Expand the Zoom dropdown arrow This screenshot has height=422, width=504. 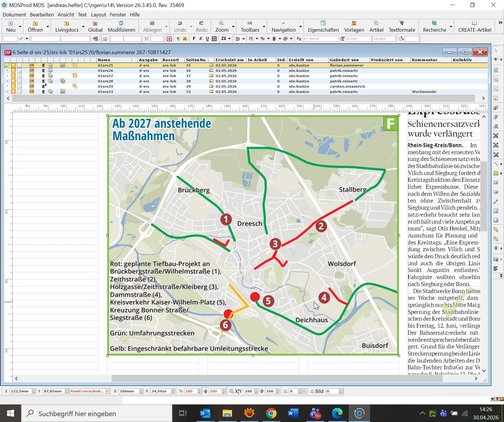(x=233, y=27)
